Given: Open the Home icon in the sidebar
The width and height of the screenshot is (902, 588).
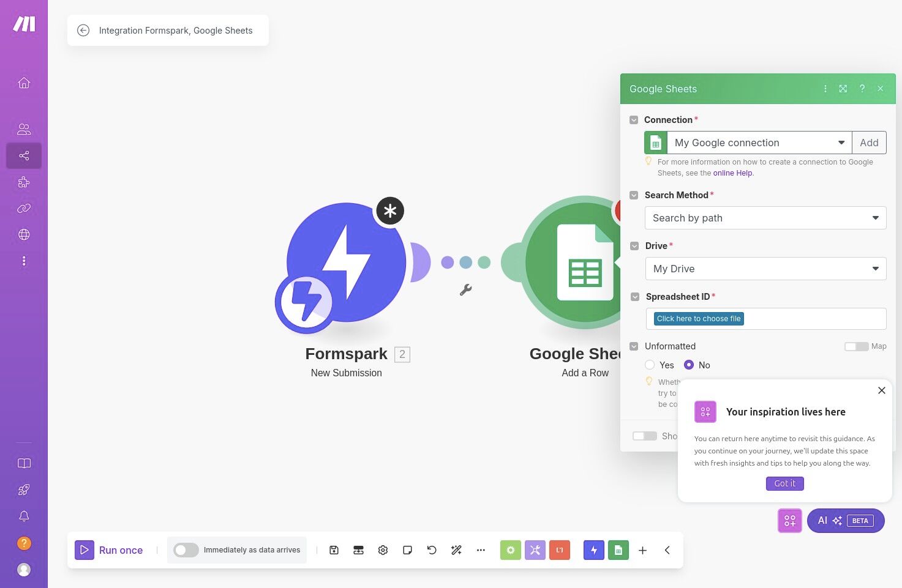Looking at the screenshot, I should click(x=24, y=83).
